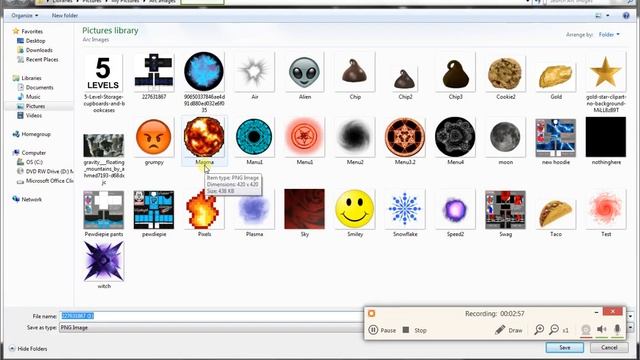Stop the screen recording
640x360 pixels.
[x=414, y=330]
